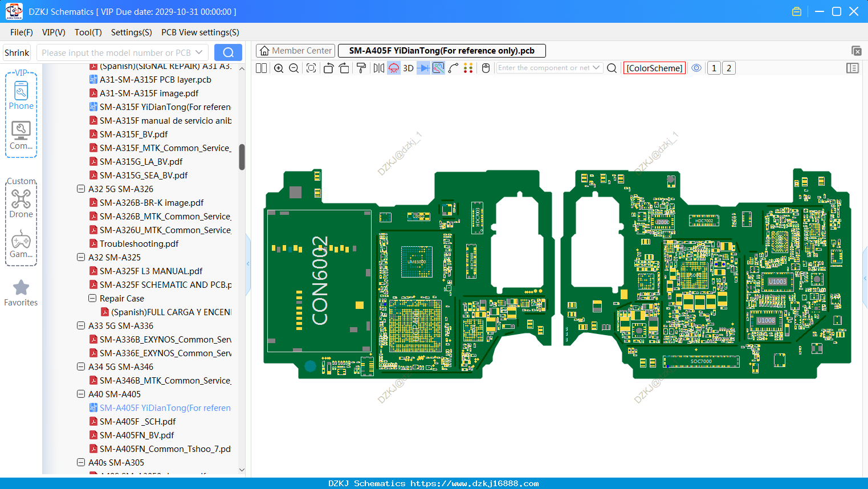Click the Shrink button
This screenshot has height=489, width=868.
point(17,52)
